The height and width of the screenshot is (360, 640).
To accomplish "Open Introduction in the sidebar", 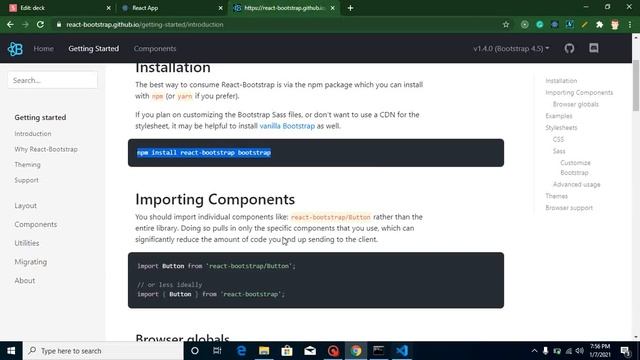I will [x=33, y=134].
